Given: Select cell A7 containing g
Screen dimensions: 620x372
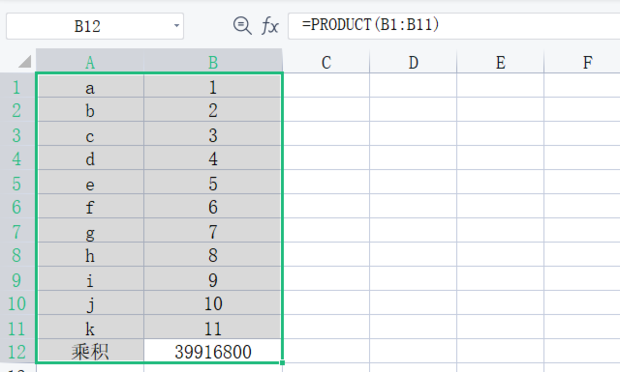Looking at the screenshot, I should point(91,230).
